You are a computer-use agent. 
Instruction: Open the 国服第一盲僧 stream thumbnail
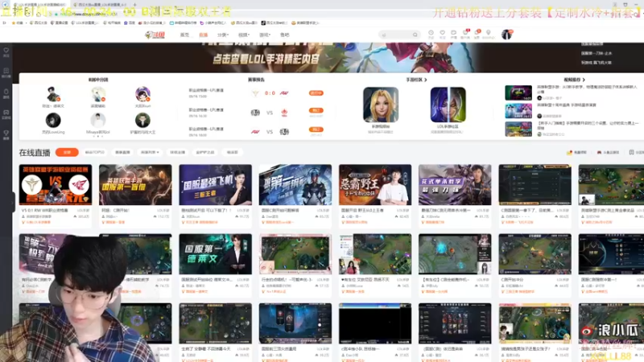pos(135,185)
